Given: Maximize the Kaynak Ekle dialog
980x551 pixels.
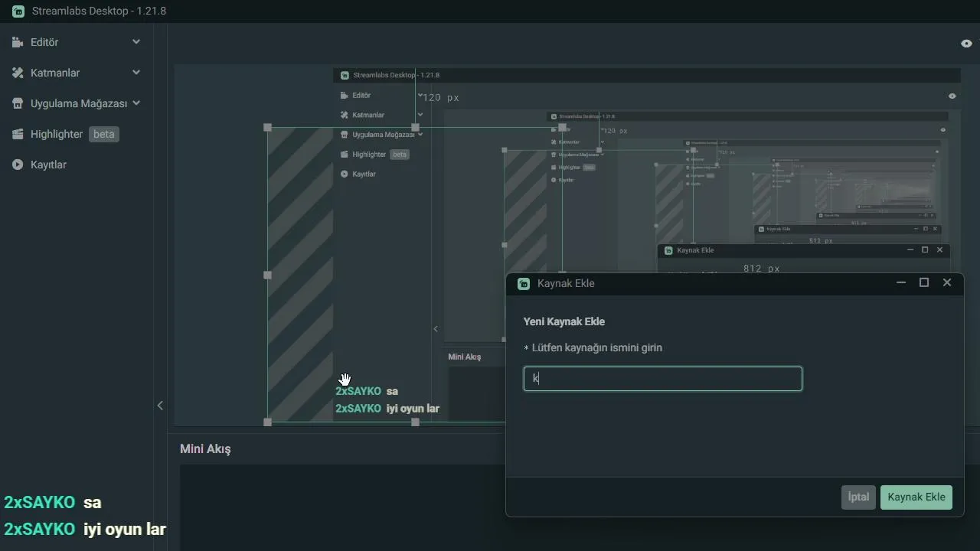Looking at the screenshot, I should coord(924,283).
